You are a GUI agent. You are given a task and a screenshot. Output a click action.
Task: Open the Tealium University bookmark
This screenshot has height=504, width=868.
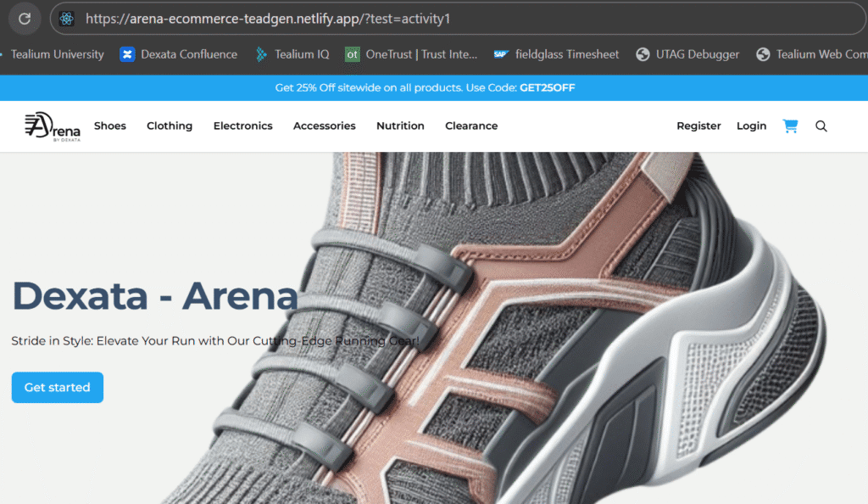click(x=56, y=54)
